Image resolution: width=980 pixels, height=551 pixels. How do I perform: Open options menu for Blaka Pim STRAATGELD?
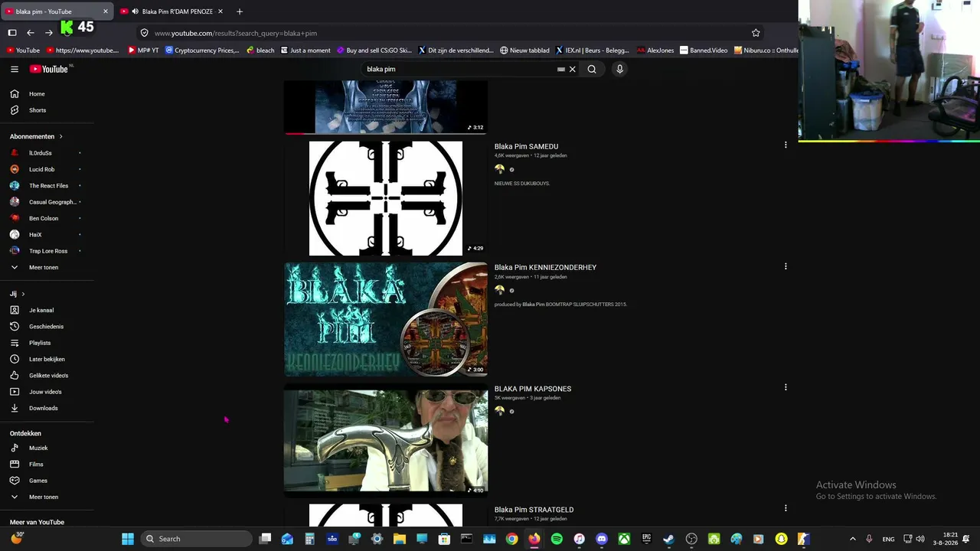[x=786, y=508]
